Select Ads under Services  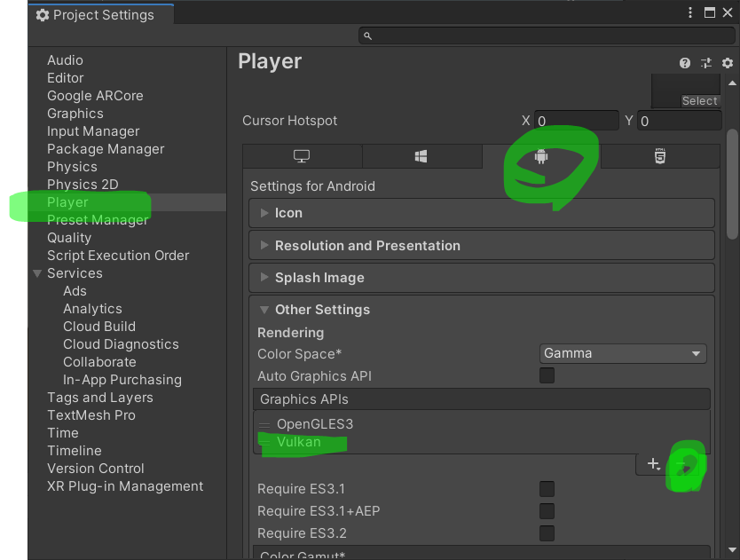pyautogui.click(x=75, y=291)
